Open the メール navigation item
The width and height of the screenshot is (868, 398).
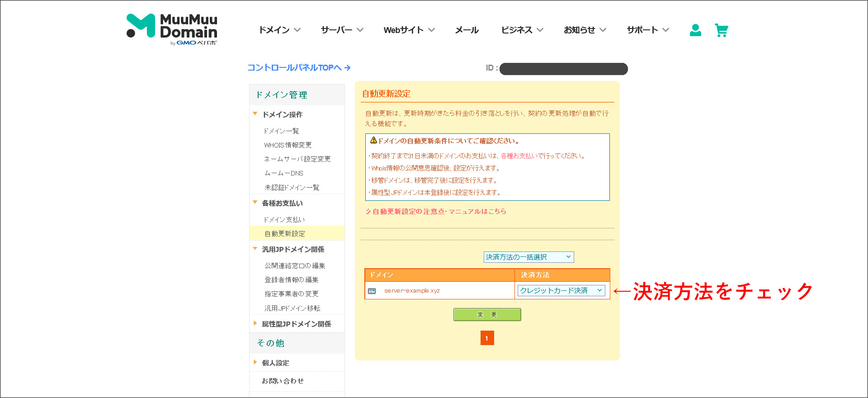click(x=467, y=30)
